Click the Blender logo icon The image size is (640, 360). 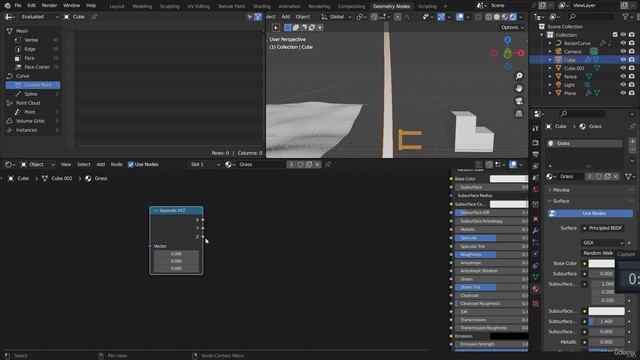point(7,6)
